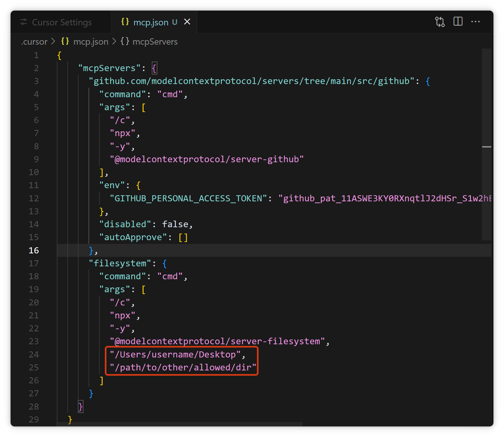This screenshot has width=504, height=437.
Task: Split the editor with the split icon
Action: (458, 21)
